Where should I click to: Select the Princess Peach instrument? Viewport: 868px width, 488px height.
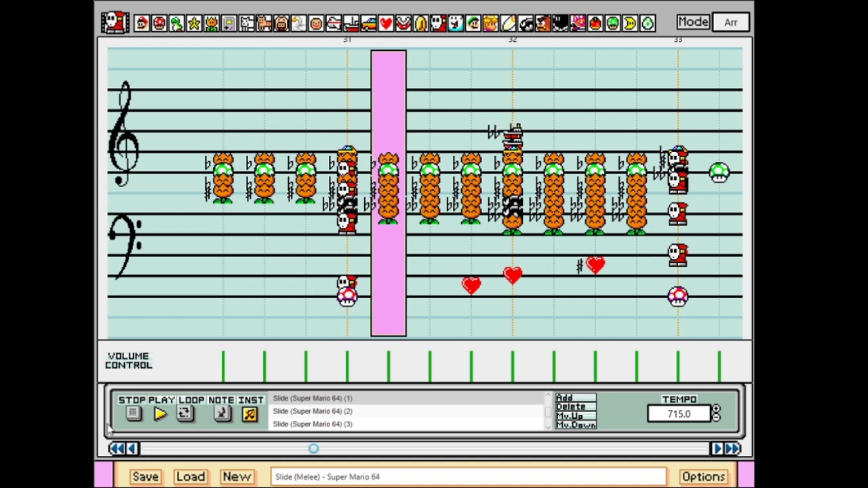[x=490, y=23]
